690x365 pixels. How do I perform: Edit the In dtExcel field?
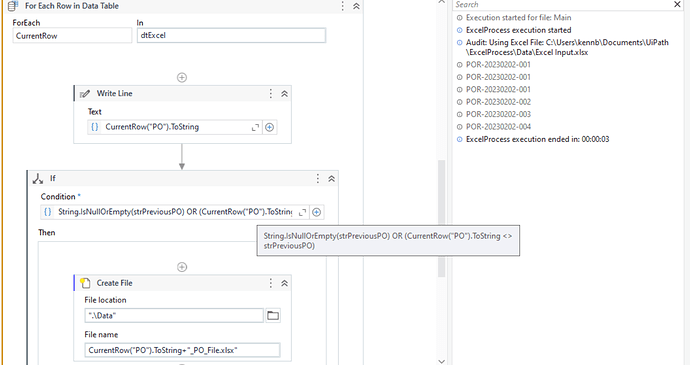(x=231, y=35)
